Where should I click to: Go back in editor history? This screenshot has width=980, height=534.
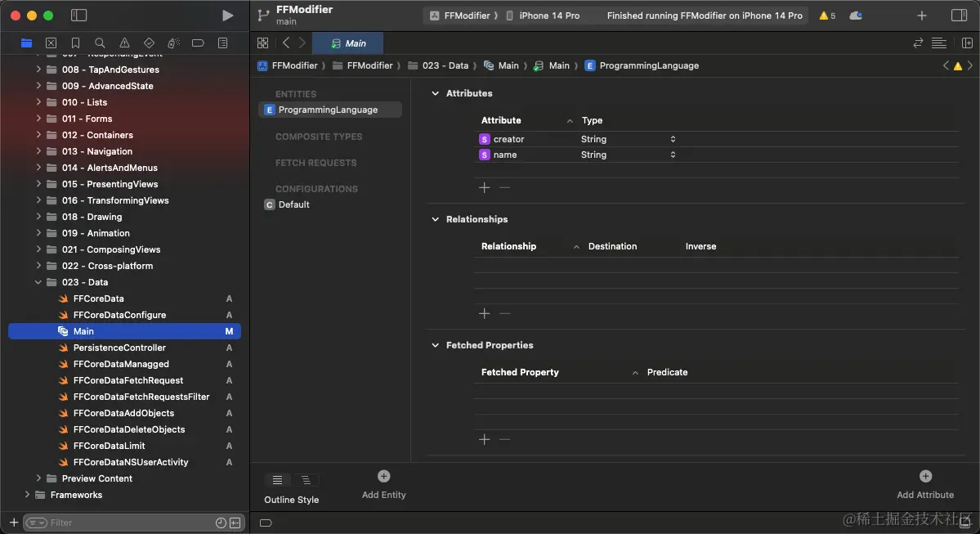286,43
